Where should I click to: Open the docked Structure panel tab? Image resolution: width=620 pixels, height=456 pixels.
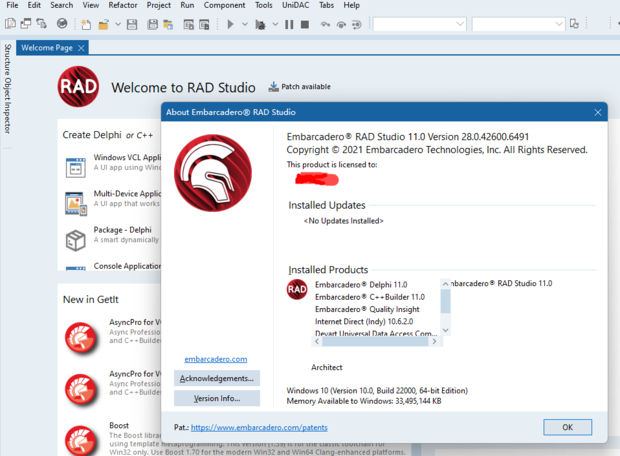[x=8, y=60]
